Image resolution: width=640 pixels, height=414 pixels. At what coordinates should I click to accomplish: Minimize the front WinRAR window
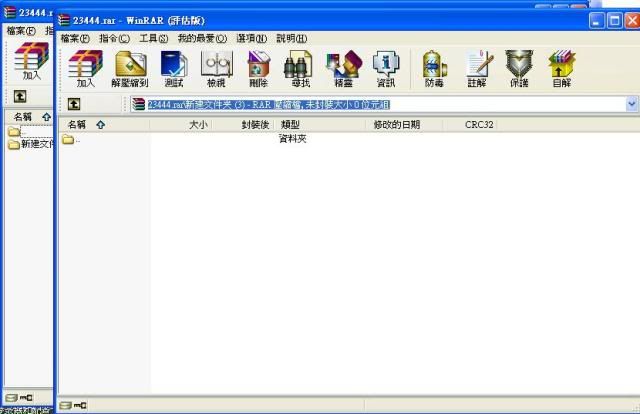pos(596,20)
